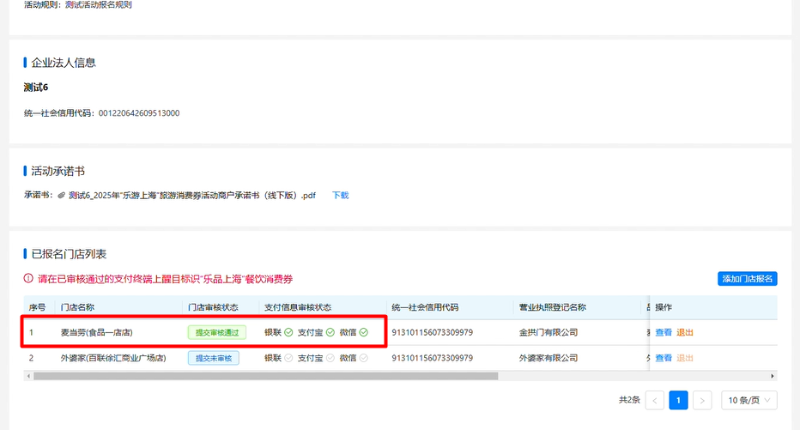Click the grey status icon next to 微信 in row 2
This screenshot has height=430, width=800.
[x=363, y=357]
